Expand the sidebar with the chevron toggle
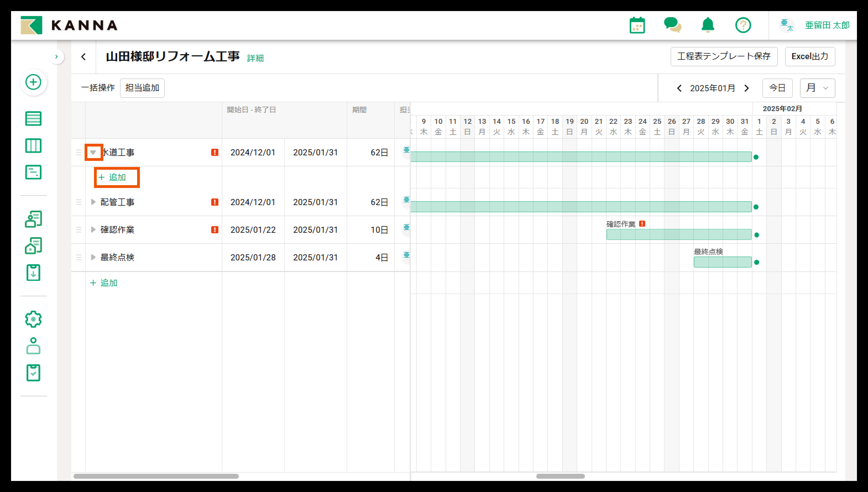The width and height of the screenshot is (868, 492). click(56, 57)
